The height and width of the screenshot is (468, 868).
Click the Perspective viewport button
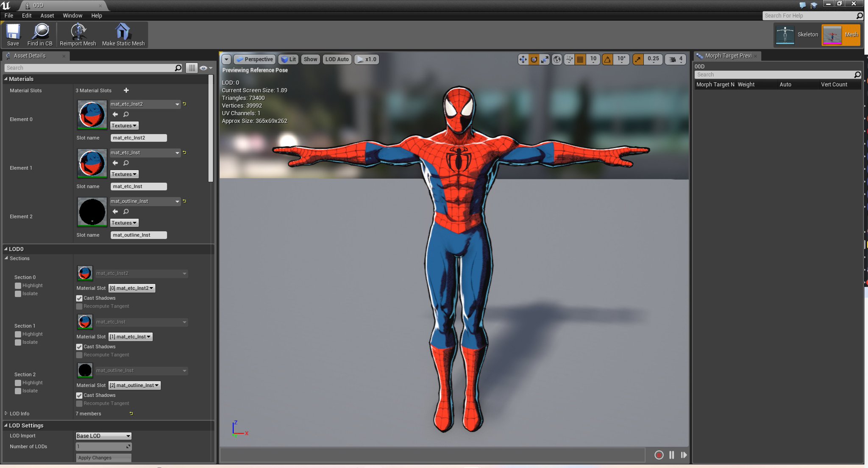point(254,60)
